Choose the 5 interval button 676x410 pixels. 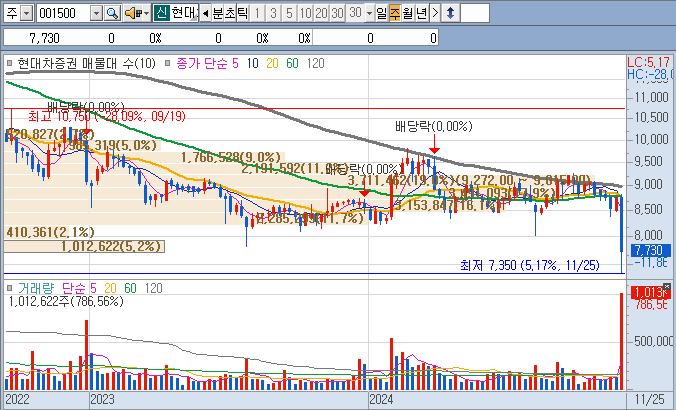(x=289, y=13)
